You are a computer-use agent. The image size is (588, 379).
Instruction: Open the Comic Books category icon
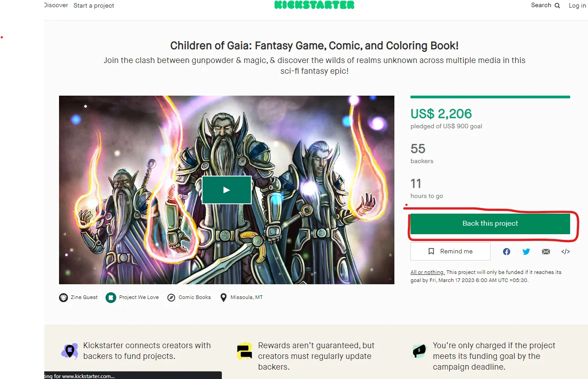(x=171, y=297)
